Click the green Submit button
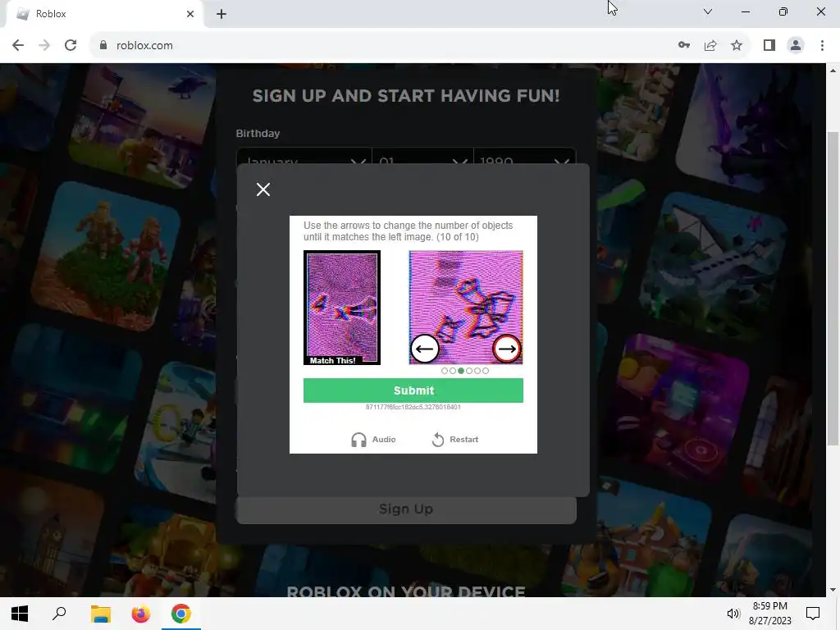This screenshot has width=840, height=630. 413,390
